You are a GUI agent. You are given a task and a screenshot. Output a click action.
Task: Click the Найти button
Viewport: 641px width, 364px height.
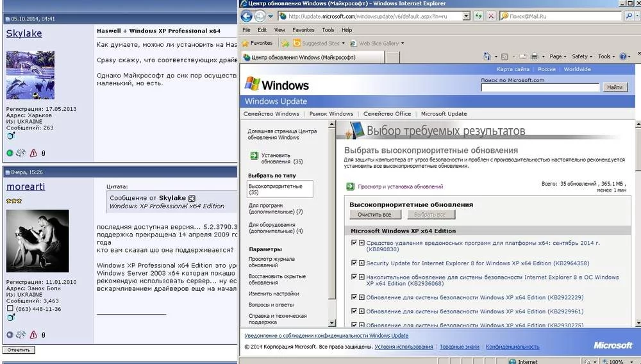pyautogui.click(x=615, y=87)
